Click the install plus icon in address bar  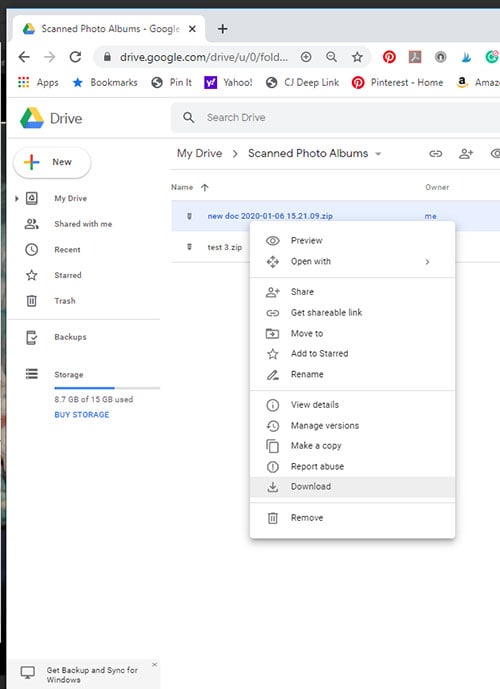click(306, 57)
